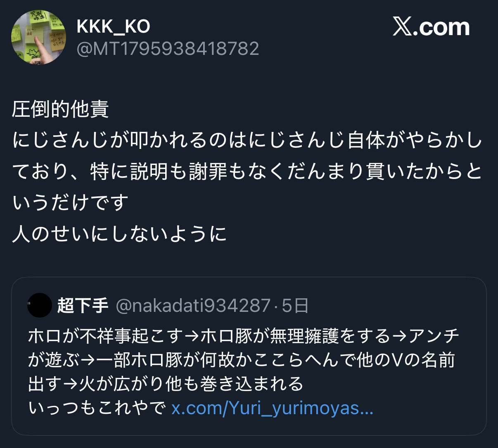Image resolution: width=498 pixels, height=448 pixels.
Task: Select the quoted line 出す→火が広がり他も巻き込まれる
Action: point(166,384)
